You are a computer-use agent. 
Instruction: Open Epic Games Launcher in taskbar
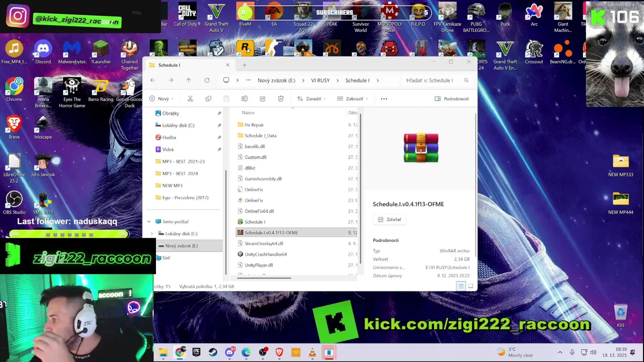196,352
